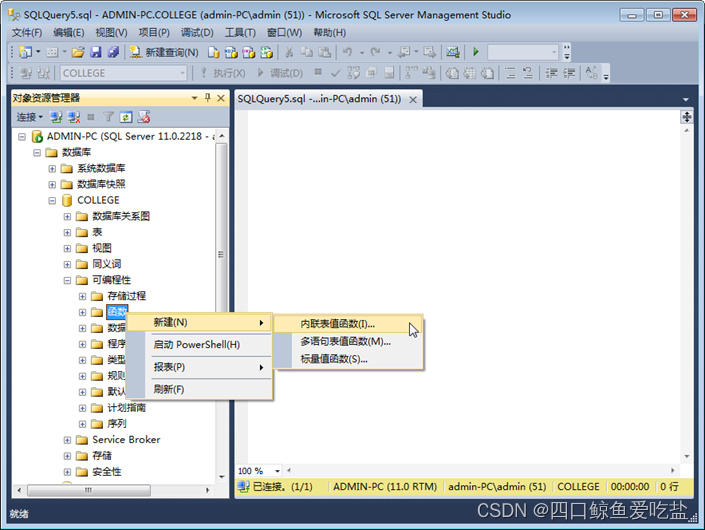Image resolution: width=705 pixels, height=530 pixels.
Task: Click the New Query (新建查询) button
Action: click(x=164, y=53)
